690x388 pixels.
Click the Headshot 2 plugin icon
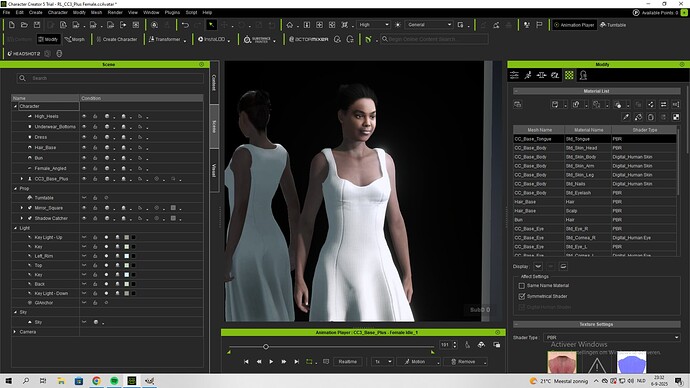click(x=24, y=54)
